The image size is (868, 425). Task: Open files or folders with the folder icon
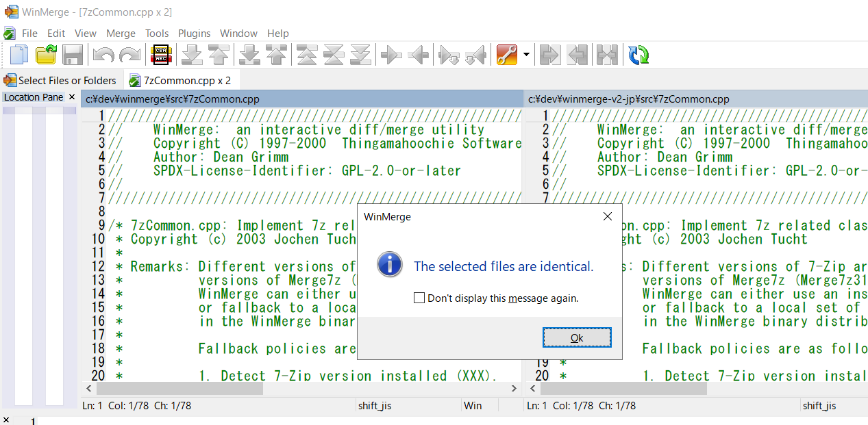point(45,55)
